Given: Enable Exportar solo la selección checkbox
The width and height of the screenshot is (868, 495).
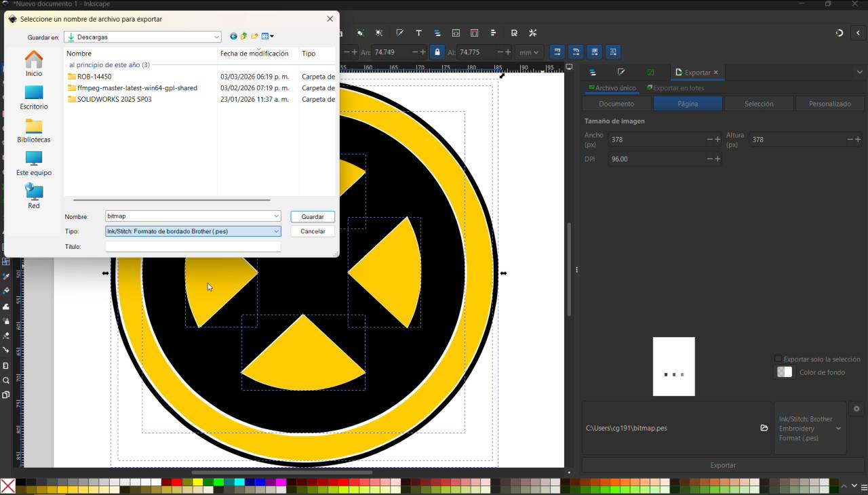Looking at the screenshot, I should pos(778,359).
